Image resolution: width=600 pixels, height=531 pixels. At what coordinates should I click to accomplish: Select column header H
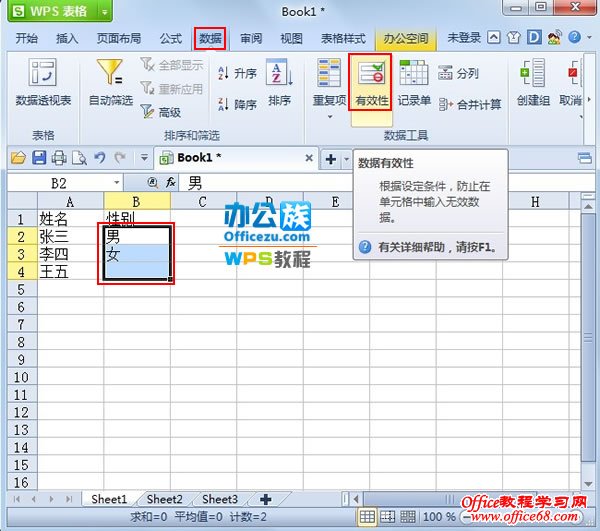tap(535, 201)
